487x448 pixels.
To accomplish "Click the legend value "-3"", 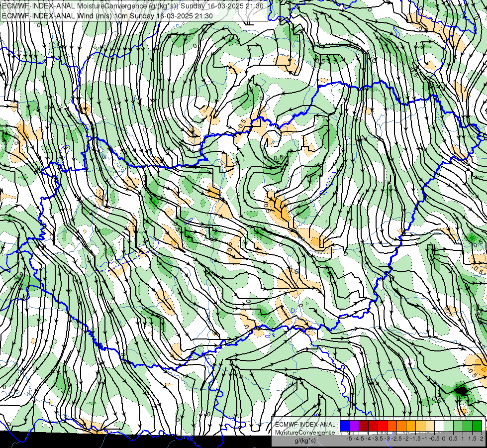I will (387, 439).
